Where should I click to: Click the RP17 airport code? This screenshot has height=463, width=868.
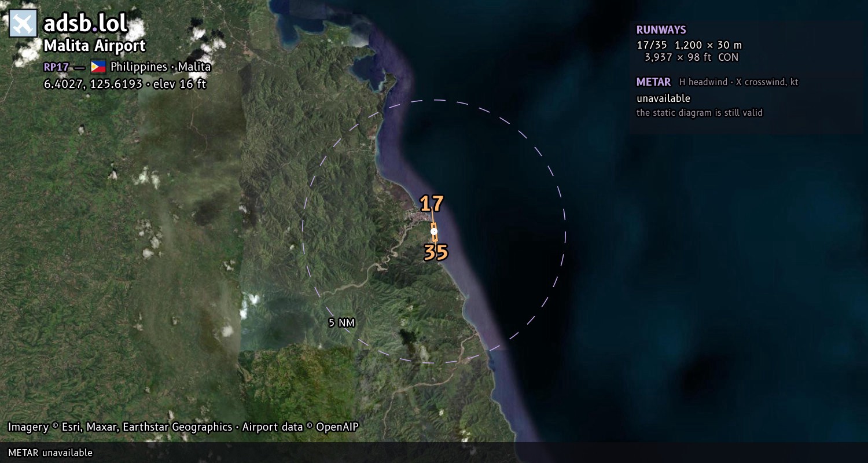(x=56, y=67)
